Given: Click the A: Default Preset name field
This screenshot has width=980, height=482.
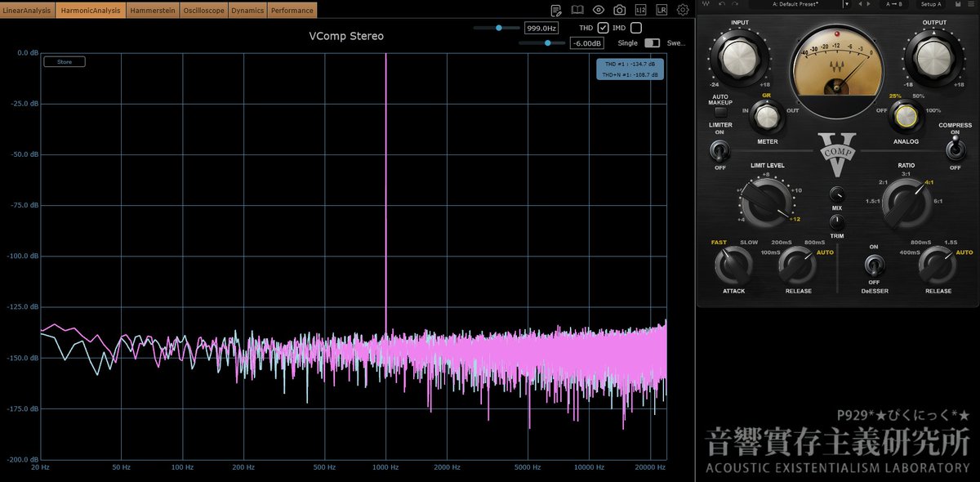Looking at the screenshot, I should tap(795, 4).
